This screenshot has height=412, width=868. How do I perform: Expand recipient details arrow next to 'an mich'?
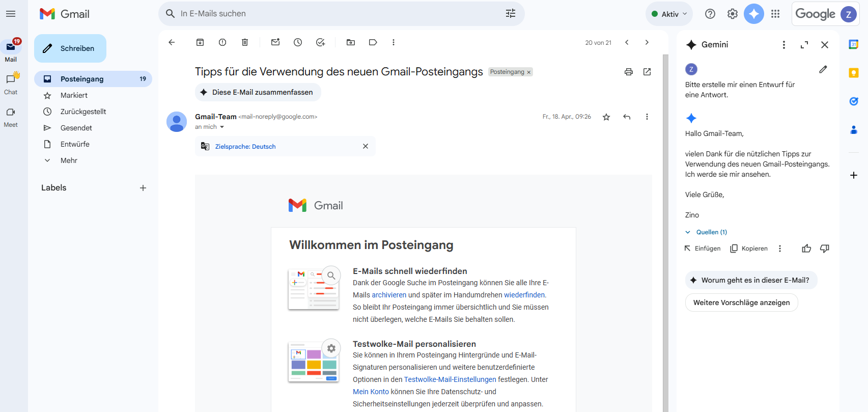pyautogui.click(x=222, y=127)
